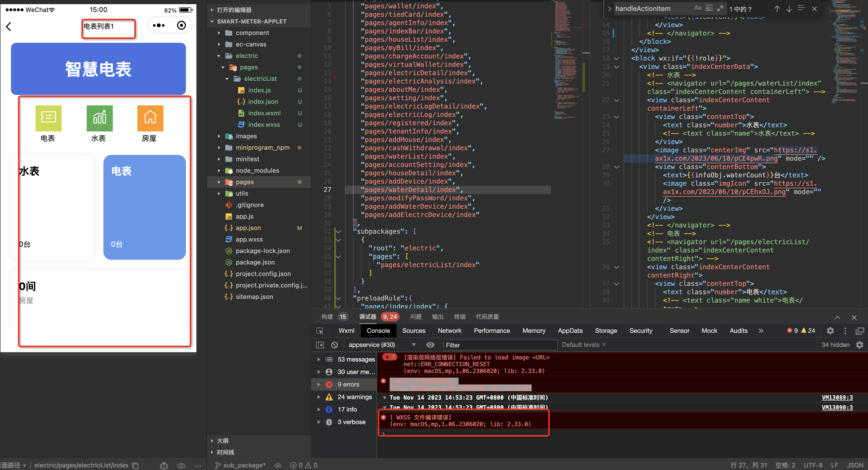Go to previous search match arrow
This screenshot has height=470, width=868.
coord(777,9)
